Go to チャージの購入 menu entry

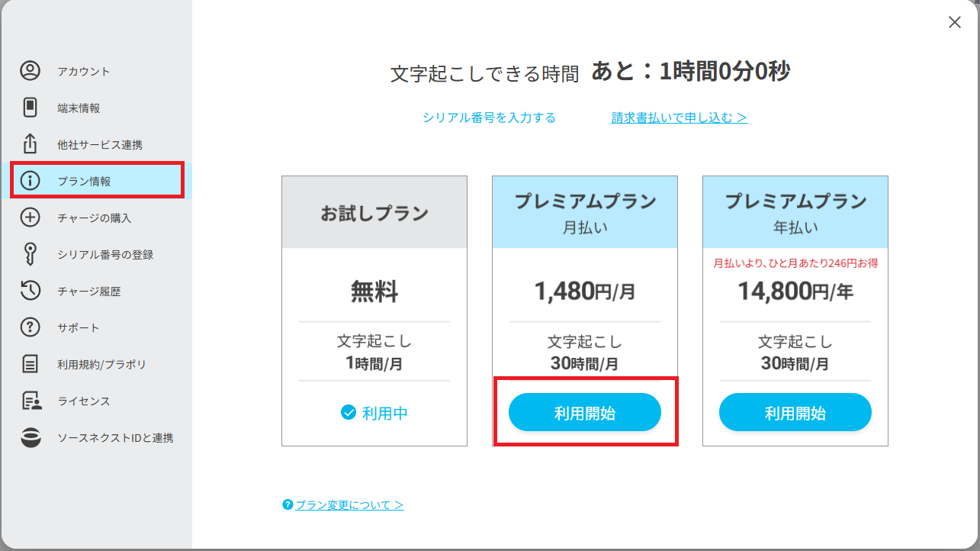[95, 217]
